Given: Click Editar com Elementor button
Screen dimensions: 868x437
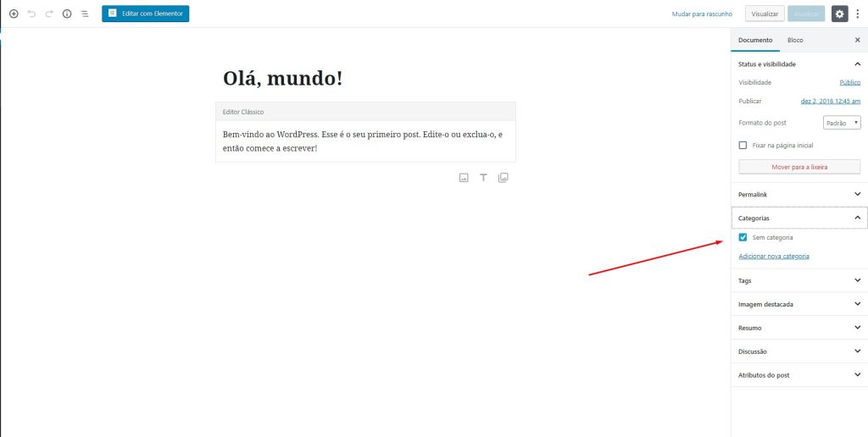Looking at the screenshot, I should tap(146, 14).
